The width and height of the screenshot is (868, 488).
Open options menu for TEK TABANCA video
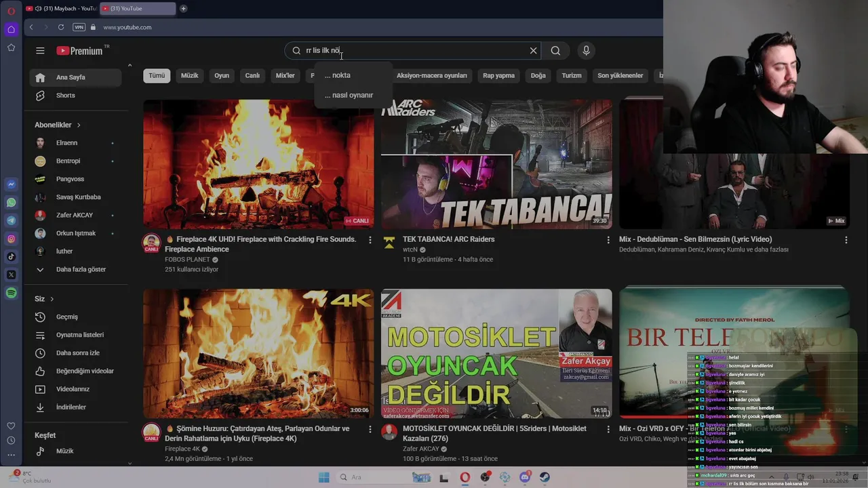click(608, 240)
